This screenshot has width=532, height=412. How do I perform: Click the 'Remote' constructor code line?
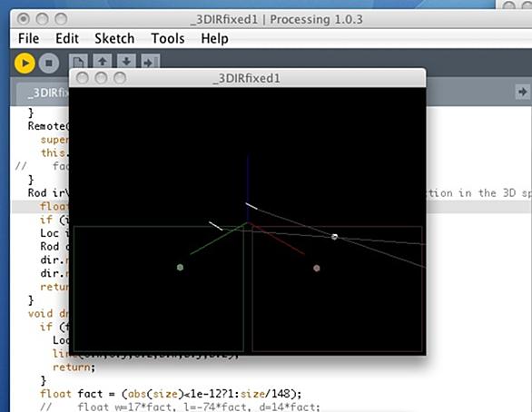(48, 126)
